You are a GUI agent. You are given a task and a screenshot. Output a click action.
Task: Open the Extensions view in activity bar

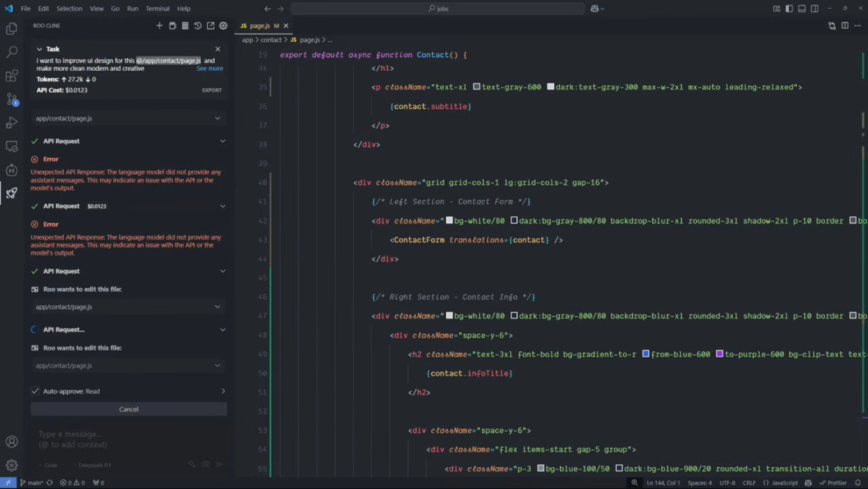point(11,76)
